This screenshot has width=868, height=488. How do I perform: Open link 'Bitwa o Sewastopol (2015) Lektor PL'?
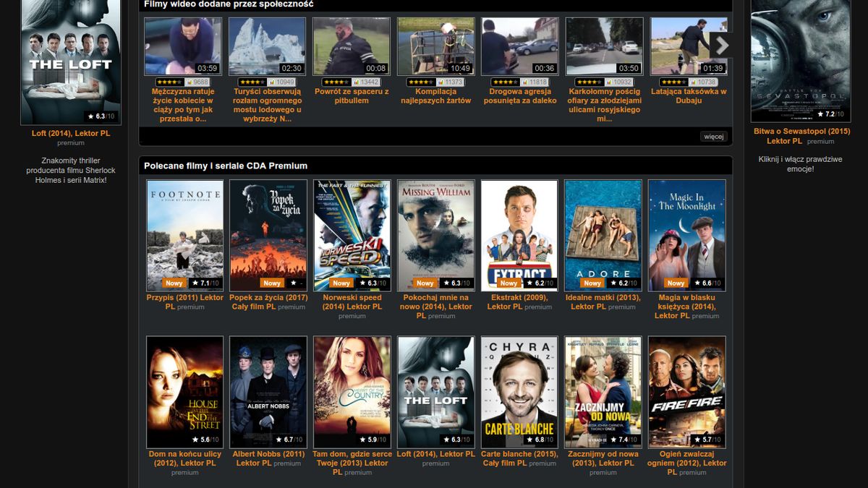[x=801, y=136]
